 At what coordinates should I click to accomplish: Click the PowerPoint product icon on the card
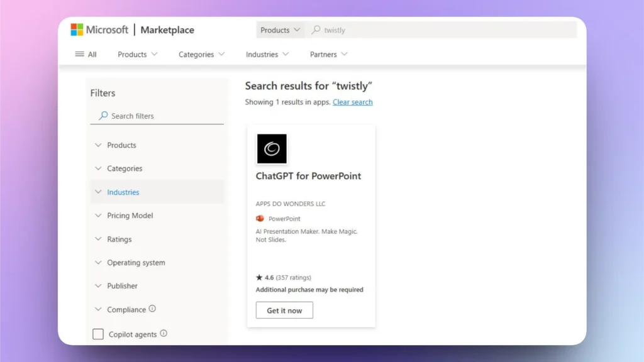tap(260, 219)
